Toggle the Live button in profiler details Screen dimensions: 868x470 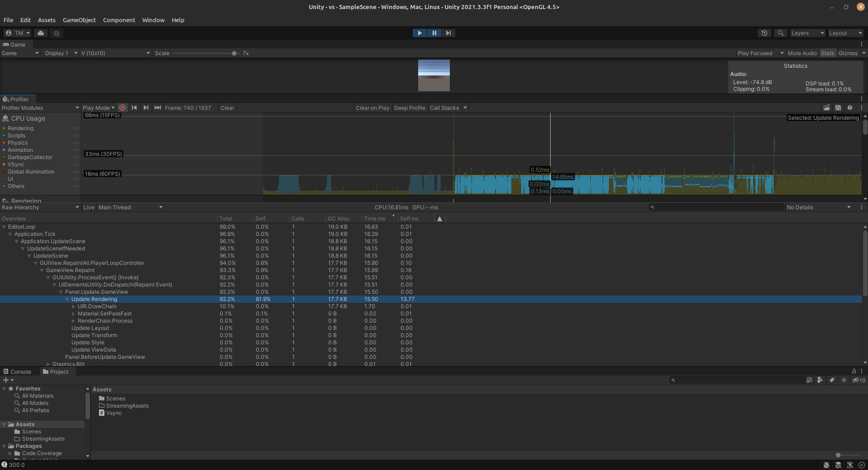coord(89,207)
